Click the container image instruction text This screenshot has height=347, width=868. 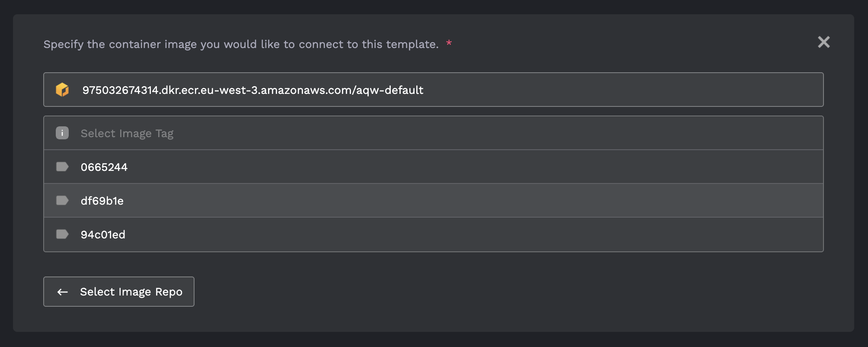(241, 44)
